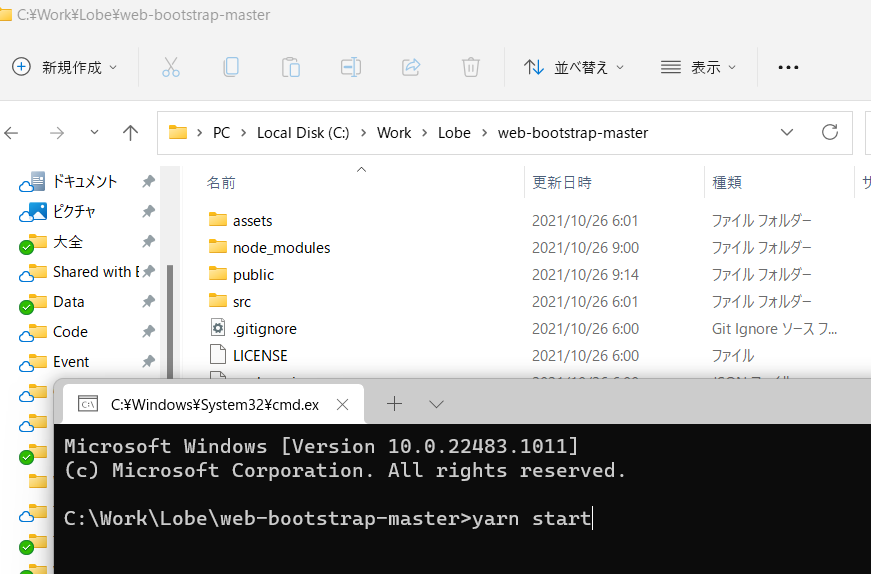
Task: Select the .gitignore file
Action: [x=264, y=329]
